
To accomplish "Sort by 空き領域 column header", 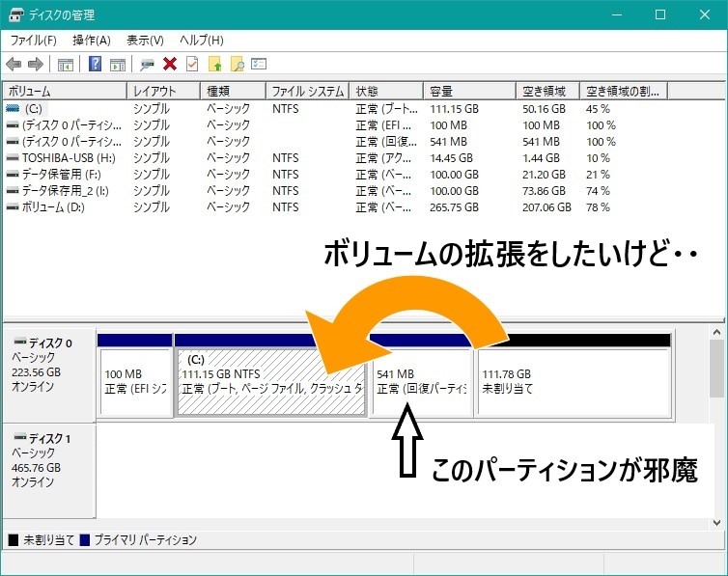I will point(547,91).
